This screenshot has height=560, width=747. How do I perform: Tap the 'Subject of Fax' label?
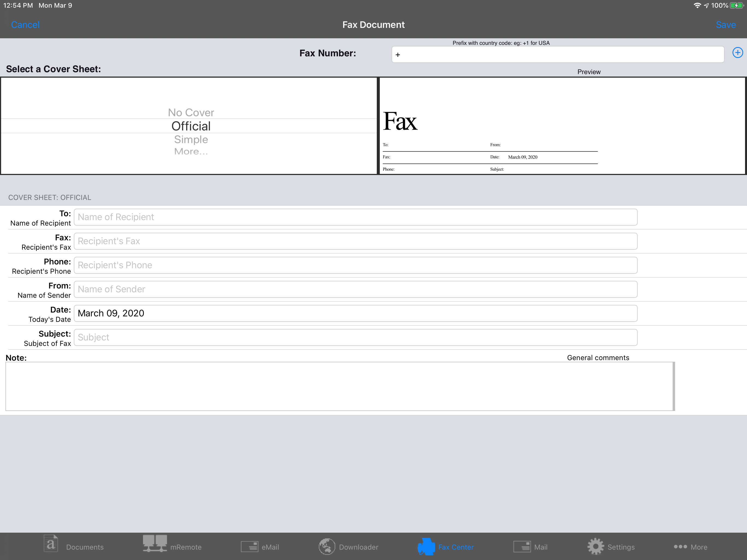point(47,343)
